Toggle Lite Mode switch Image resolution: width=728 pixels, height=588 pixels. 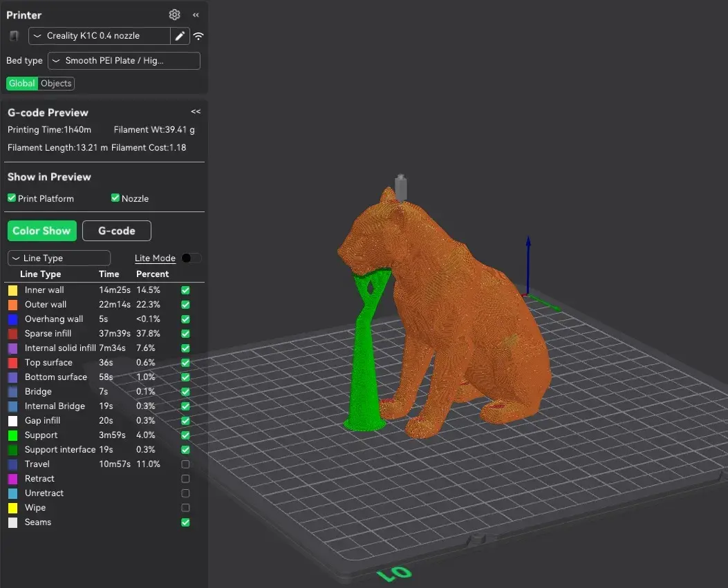[191, 258]
